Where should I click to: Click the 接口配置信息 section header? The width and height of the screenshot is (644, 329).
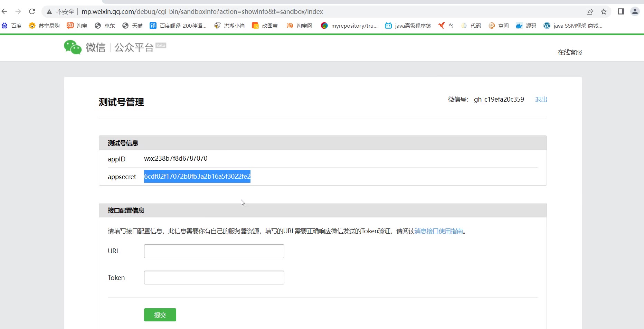tap(126, 210)
